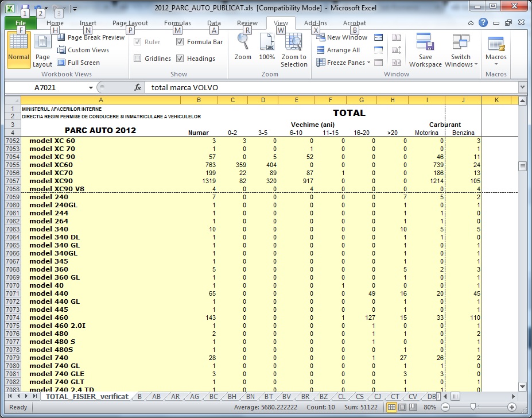Switch to Normal workbook view
The height and width of the screenshot is (418, 532).
click(x=18, y=50)
